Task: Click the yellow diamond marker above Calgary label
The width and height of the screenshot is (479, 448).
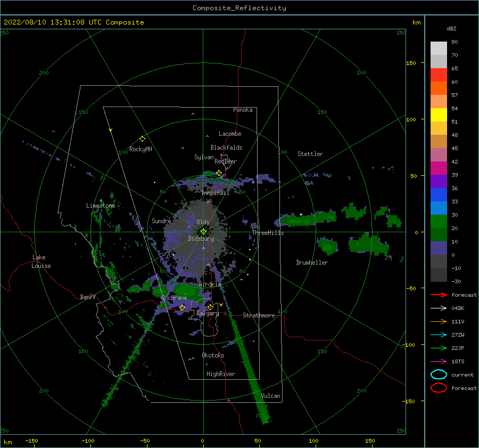Action: (210, 307)
